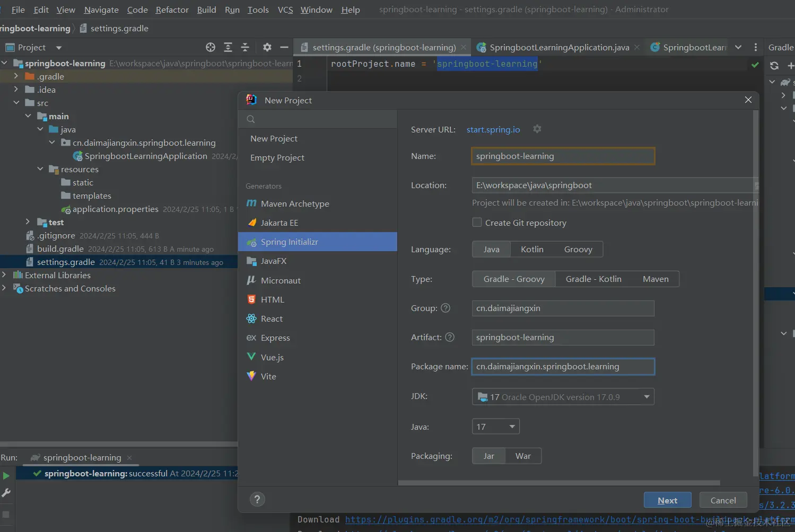Expand all in Project panel toolbar

[x=228, y=47]
